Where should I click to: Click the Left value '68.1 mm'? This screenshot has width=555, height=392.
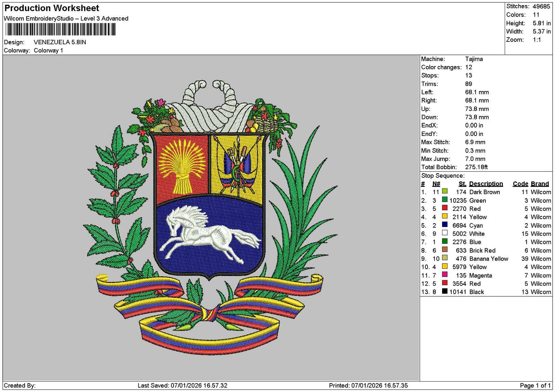pyautogui.click(x=477, y=92)
